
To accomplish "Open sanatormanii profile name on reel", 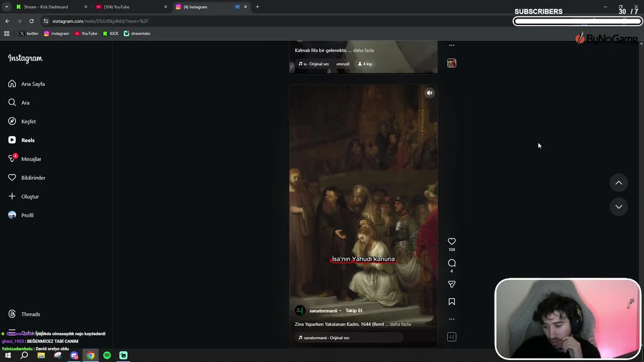I will click(323, 311).
